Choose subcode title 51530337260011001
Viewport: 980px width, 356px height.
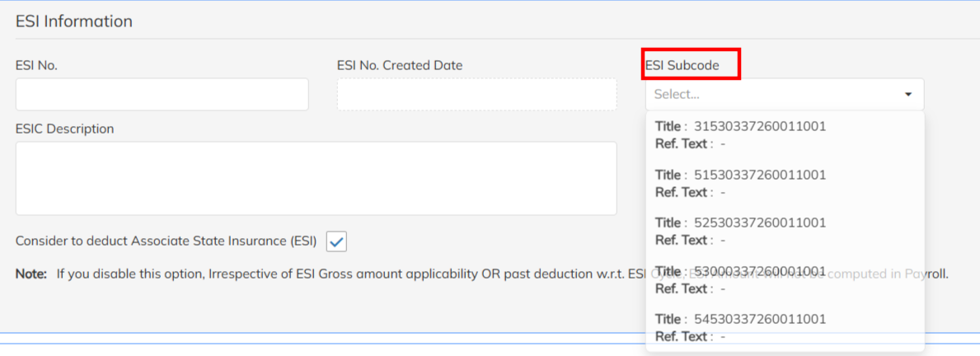[x=759, y=175]
